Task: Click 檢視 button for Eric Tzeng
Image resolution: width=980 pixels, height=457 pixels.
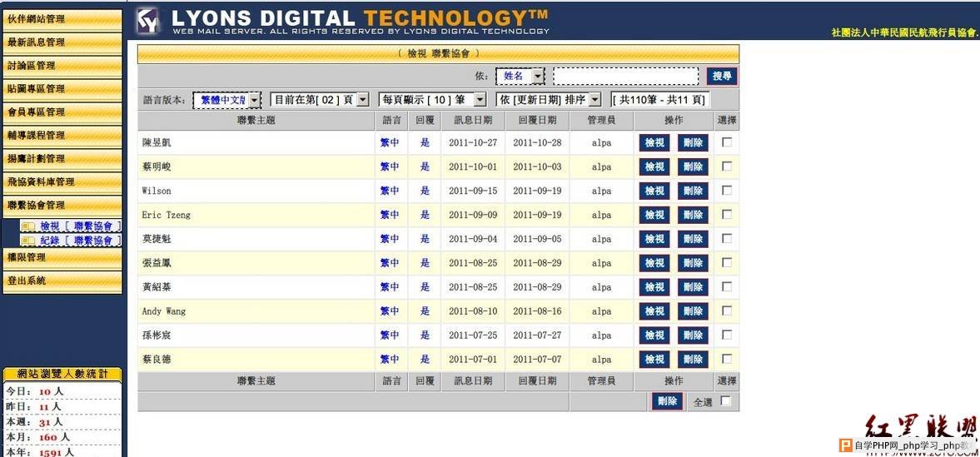Action: tap(654, 215)
